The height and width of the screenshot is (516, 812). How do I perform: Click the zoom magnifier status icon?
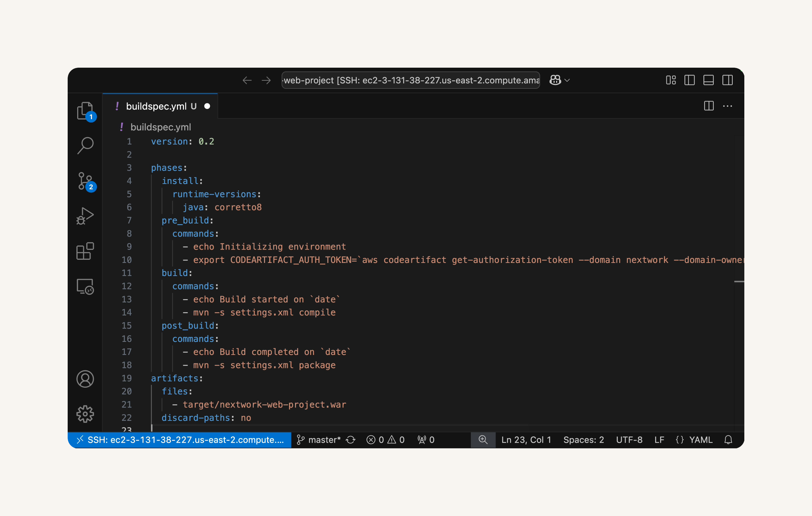pos(483,440)
